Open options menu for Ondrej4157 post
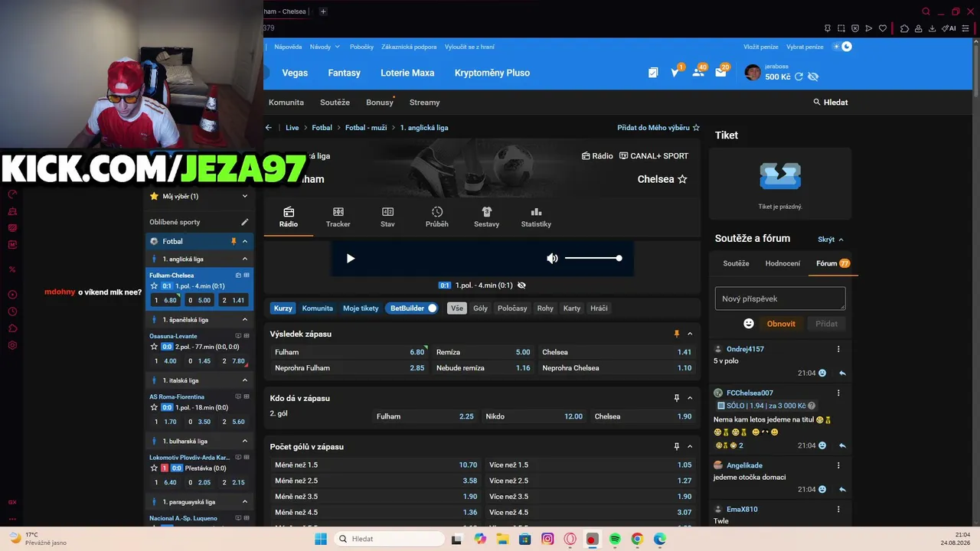The image size is (980, 551). 838,349
